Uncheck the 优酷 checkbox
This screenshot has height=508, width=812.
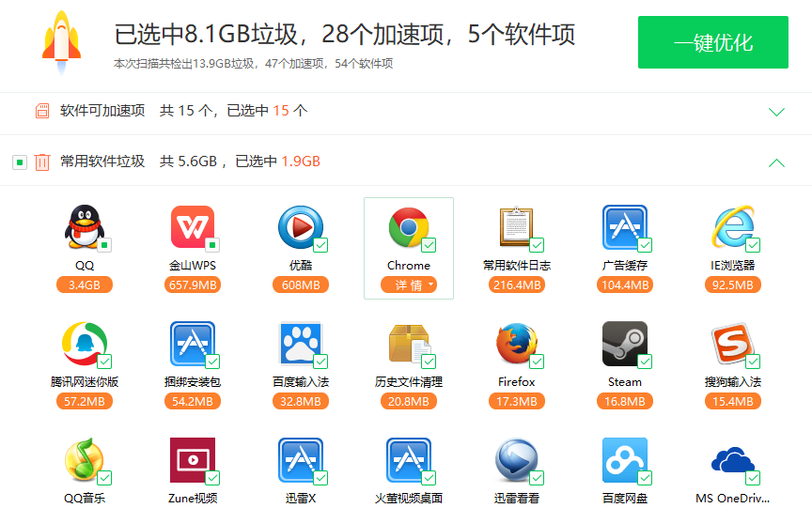[320, 245]
